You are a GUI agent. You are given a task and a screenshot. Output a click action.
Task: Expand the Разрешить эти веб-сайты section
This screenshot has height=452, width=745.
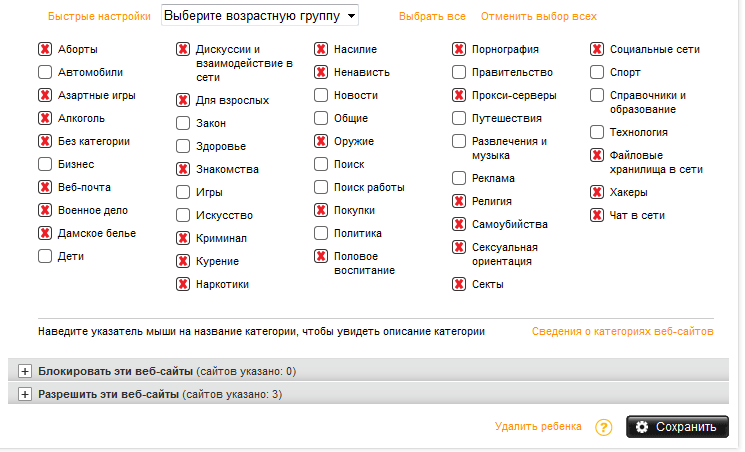108,395
